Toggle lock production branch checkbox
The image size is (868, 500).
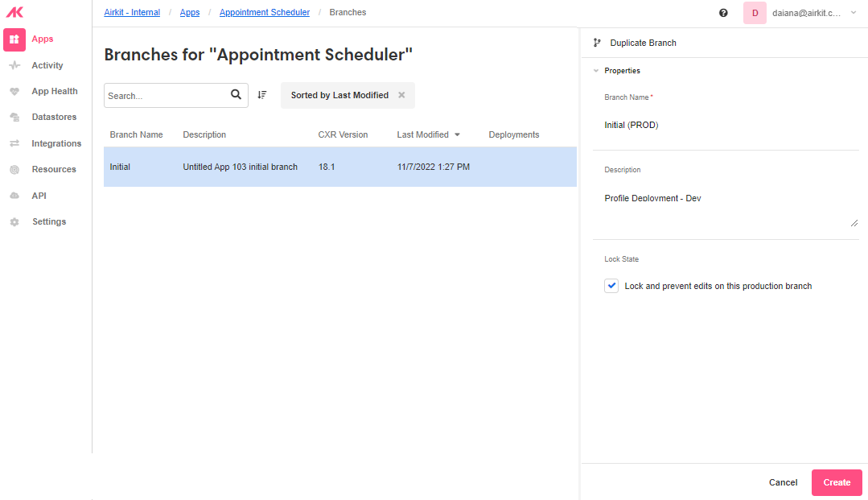(x=611, y=286)
